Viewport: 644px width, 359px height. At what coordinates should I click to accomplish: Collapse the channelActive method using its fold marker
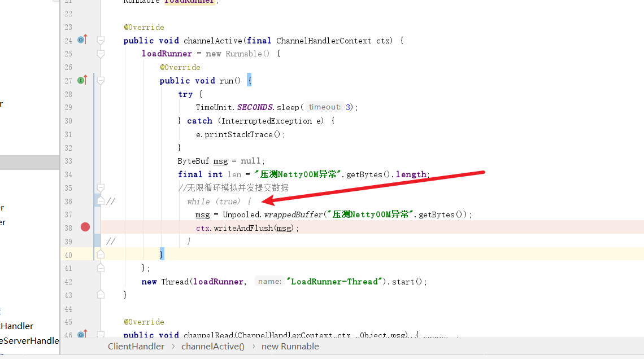point(101,41)
